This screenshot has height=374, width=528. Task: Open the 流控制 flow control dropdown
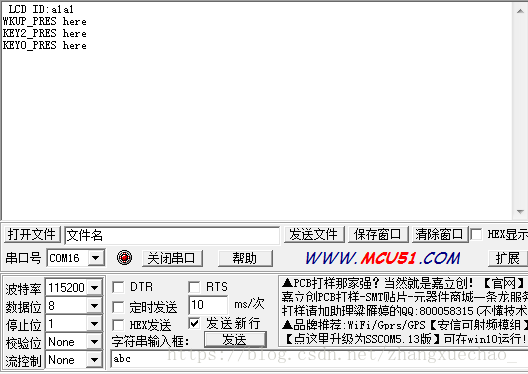[x=95, y=360]
